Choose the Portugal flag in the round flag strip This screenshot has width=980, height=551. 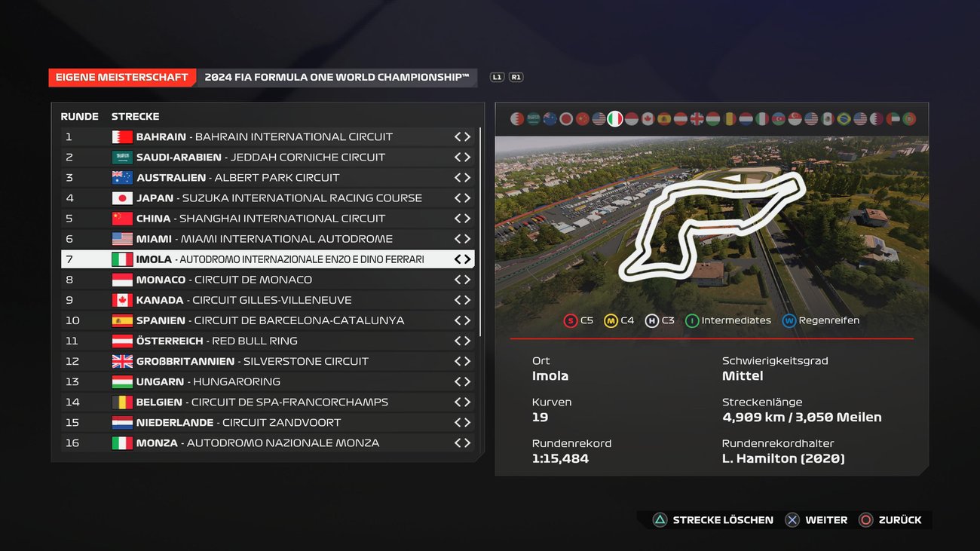[909, 119]
